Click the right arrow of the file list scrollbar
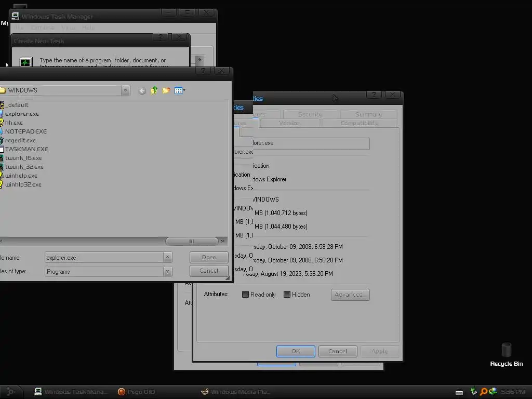Viewport: 532px width, 399px height. [x=223, y=241]
